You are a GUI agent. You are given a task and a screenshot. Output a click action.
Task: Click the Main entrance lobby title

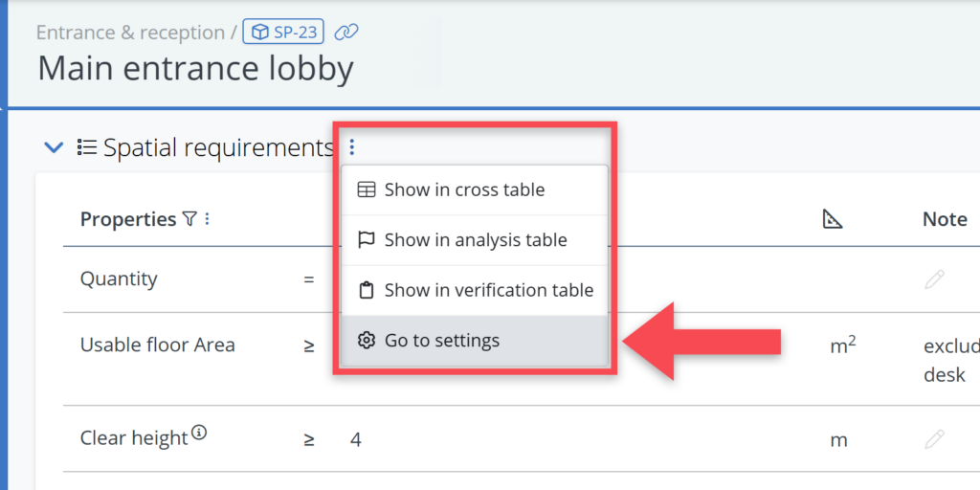click(x=195, y=69)
